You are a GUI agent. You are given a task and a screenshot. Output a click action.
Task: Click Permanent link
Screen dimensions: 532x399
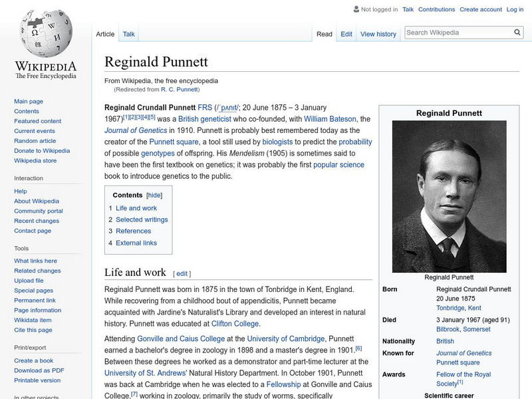pos(35,301)
